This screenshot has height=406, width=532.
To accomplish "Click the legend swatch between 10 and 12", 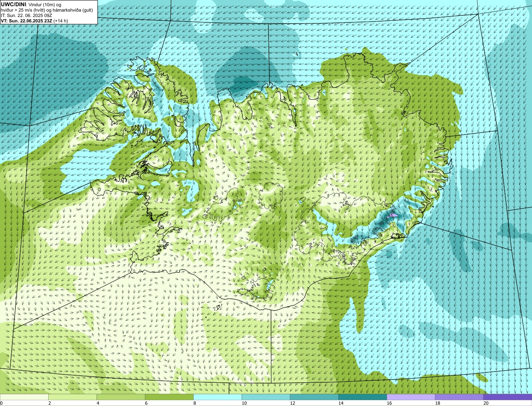I will 266,397.
